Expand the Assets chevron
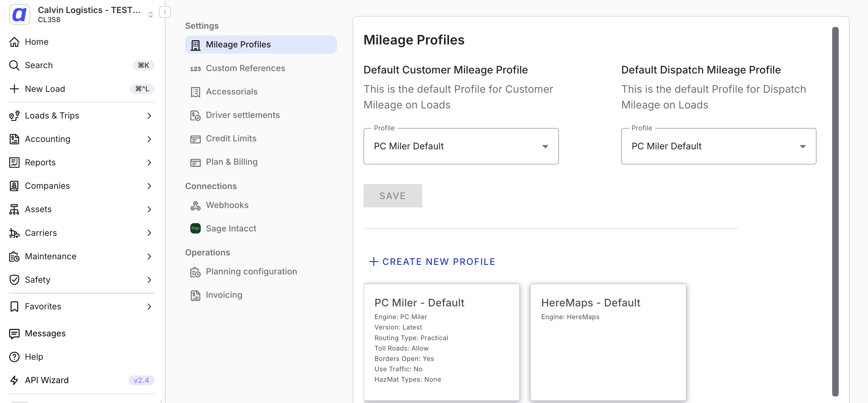The width and height of the screenshot is (868, 403). tap(149, 210)
